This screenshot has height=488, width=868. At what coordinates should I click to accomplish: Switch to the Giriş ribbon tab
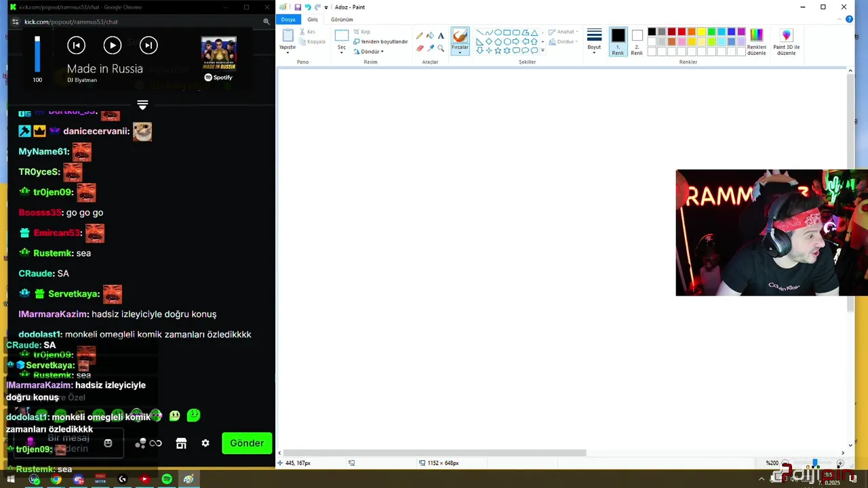pos(313,20)
